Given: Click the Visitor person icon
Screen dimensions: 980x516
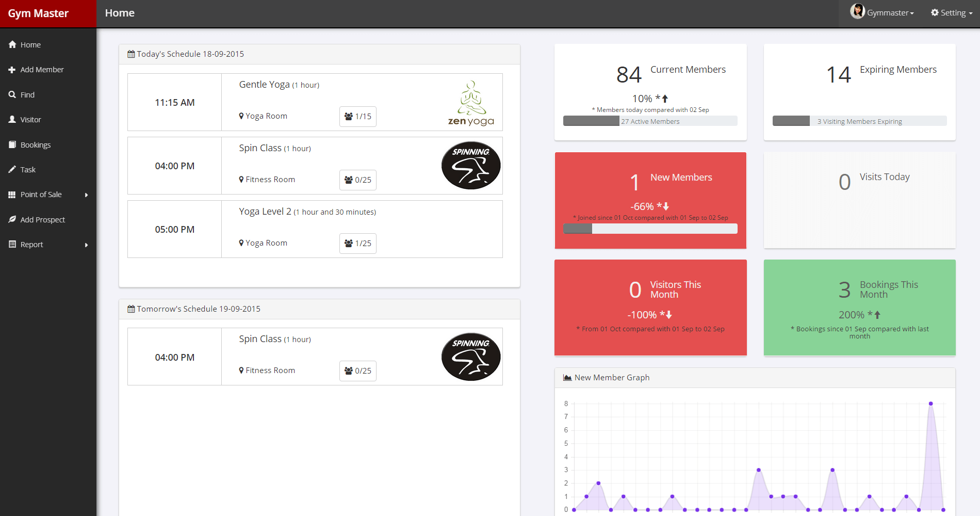Looking at the screenshot, I should 12,120.
